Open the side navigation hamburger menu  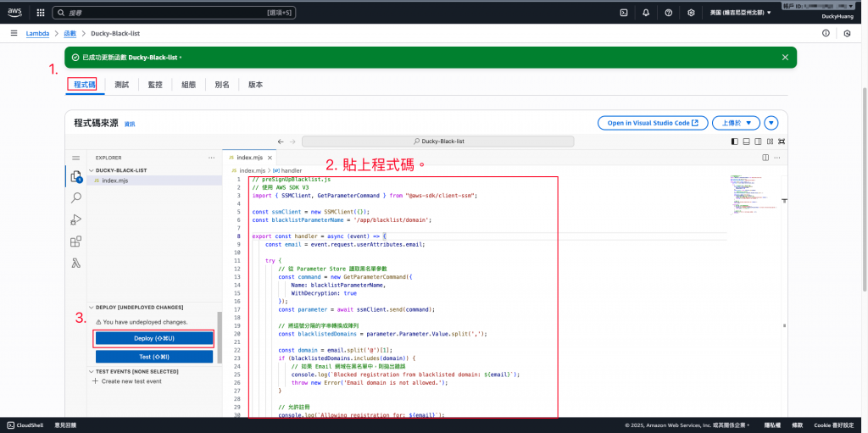pyautogui.click(x=14, y=33)
